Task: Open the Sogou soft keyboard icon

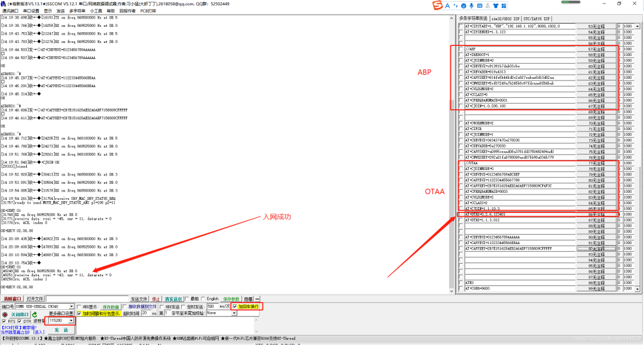Action: [x=479, y=6]
